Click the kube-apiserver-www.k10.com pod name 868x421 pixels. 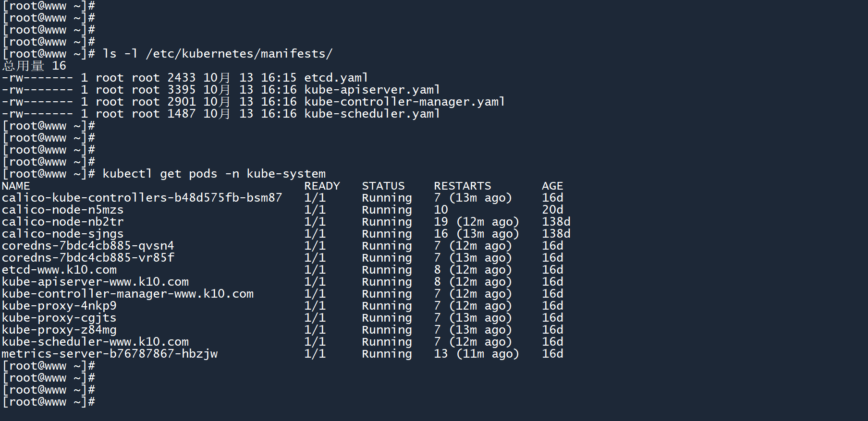(x=95, y=282)
